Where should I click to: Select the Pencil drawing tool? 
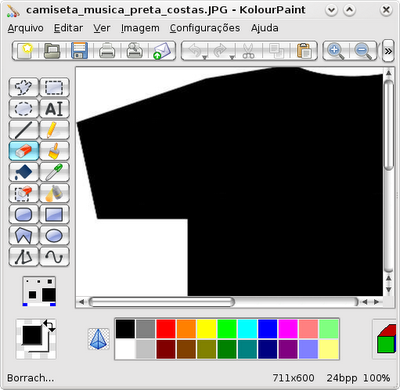[x=54, y=130]
